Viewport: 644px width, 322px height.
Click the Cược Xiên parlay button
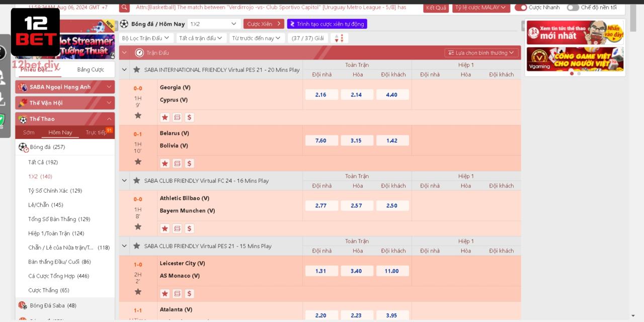click(x=263, y=24)
